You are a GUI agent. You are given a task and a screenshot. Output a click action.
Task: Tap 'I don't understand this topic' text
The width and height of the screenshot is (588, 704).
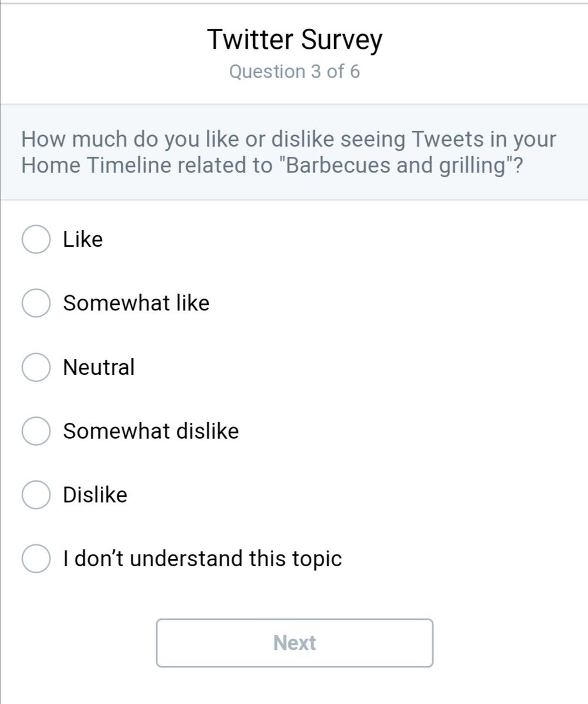202,559
